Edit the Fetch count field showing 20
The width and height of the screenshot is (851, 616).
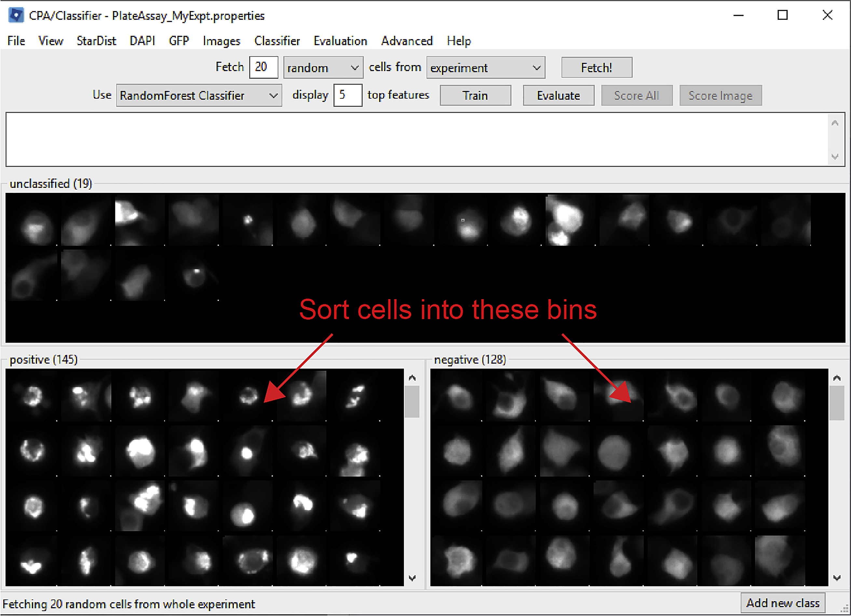coord(263,67)
